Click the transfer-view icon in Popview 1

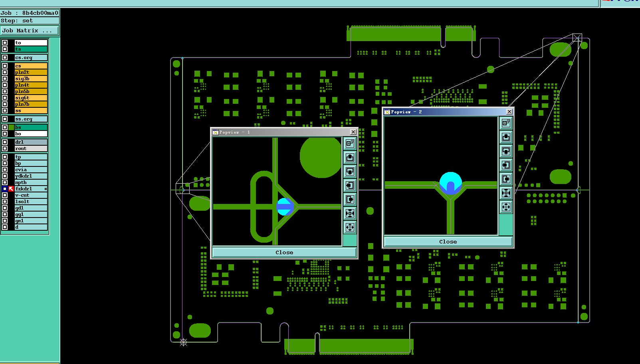[350, 143]
